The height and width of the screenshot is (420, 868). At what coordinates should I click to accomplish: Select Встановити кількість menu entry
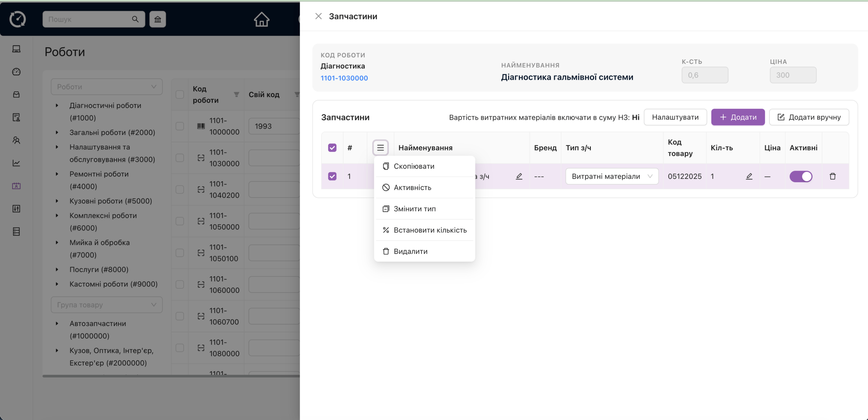point(430,230)
